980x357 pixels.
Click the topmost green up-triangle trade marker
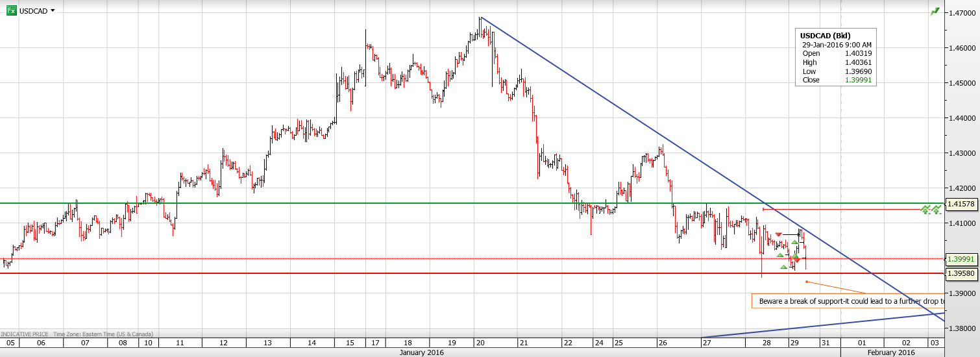coord(794,242)
